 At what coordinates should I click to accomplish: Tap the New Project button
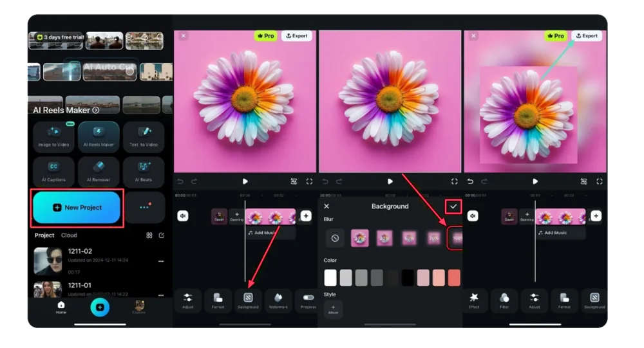[77, 208]
